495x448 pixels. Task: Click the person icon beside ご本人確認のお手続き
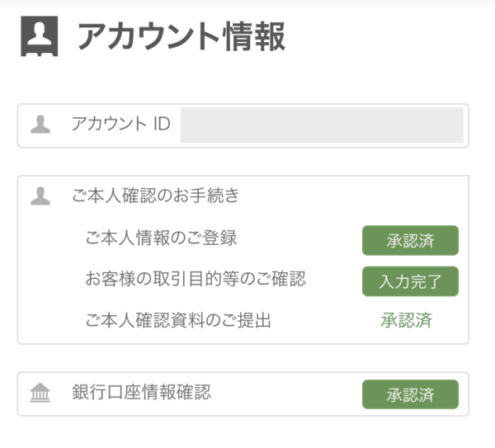coord(40,196)
